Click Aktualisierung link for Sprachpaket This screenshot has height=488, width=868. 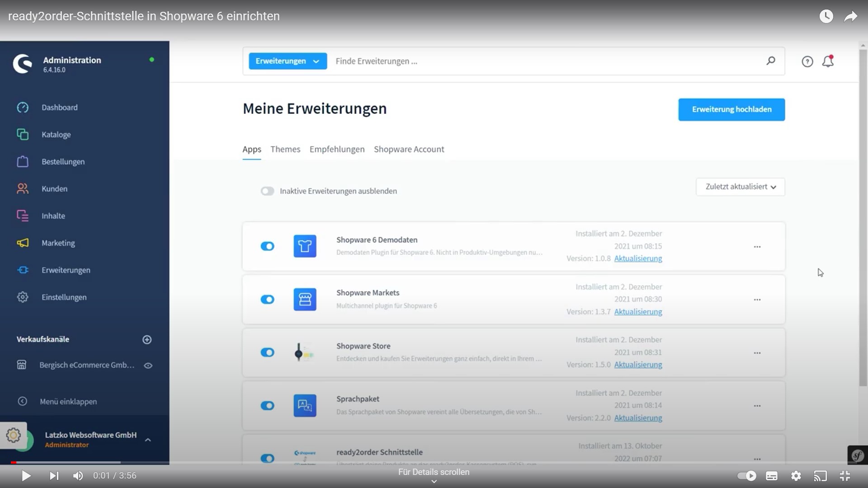coord(638,418)
